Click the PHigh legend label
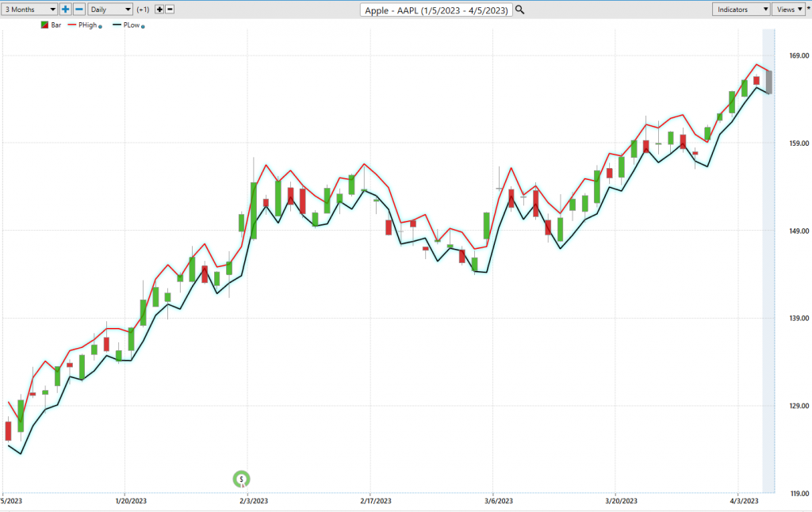This screenshot has width=812, height=512. click(87, 25)
